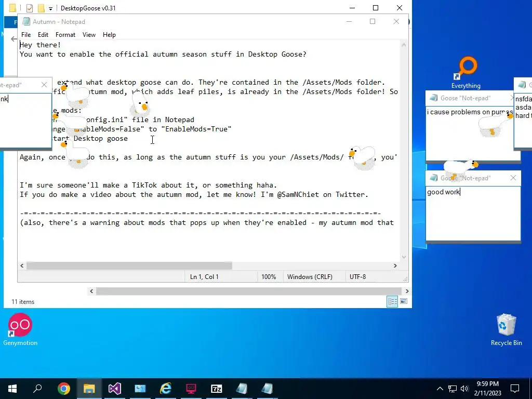Close the Goose Not-epad window saying 'good work'
The width and height of the screenshot is (532, 399).
(x=513, y=178)
